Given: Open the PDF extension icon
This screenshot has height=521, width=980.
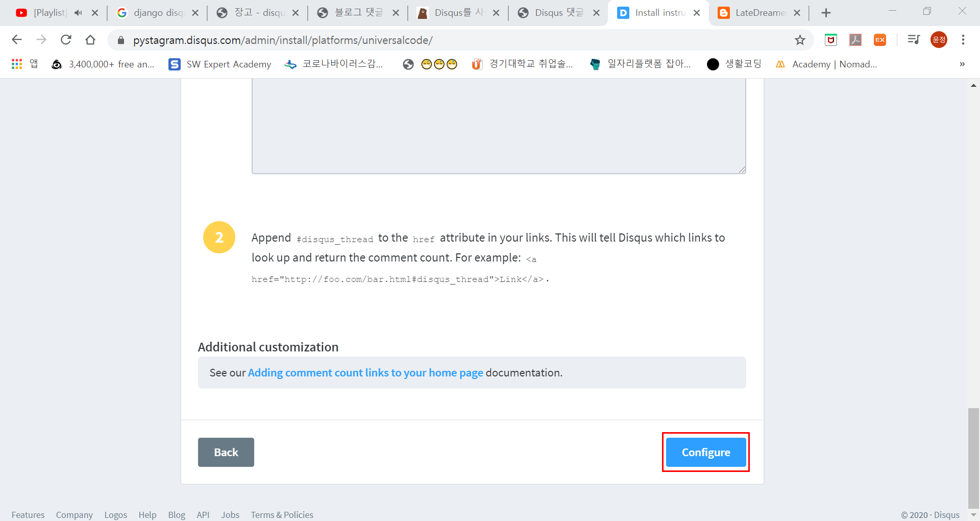Looking at the screenshot, I should pyautogui.click(x=855, y=40).
